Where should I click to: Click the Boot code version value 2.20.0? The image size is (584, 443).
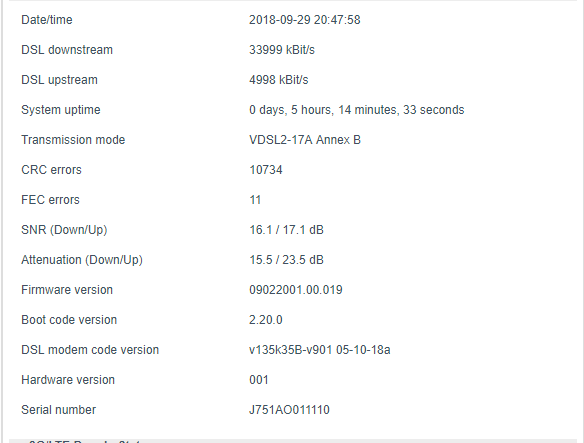266,320
